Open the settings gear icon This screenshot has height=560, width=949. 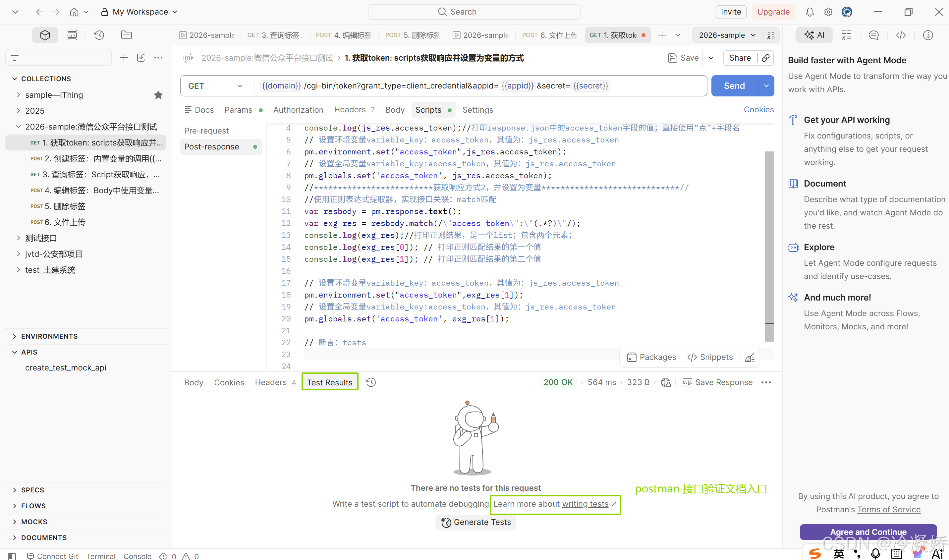coord(828,12)
